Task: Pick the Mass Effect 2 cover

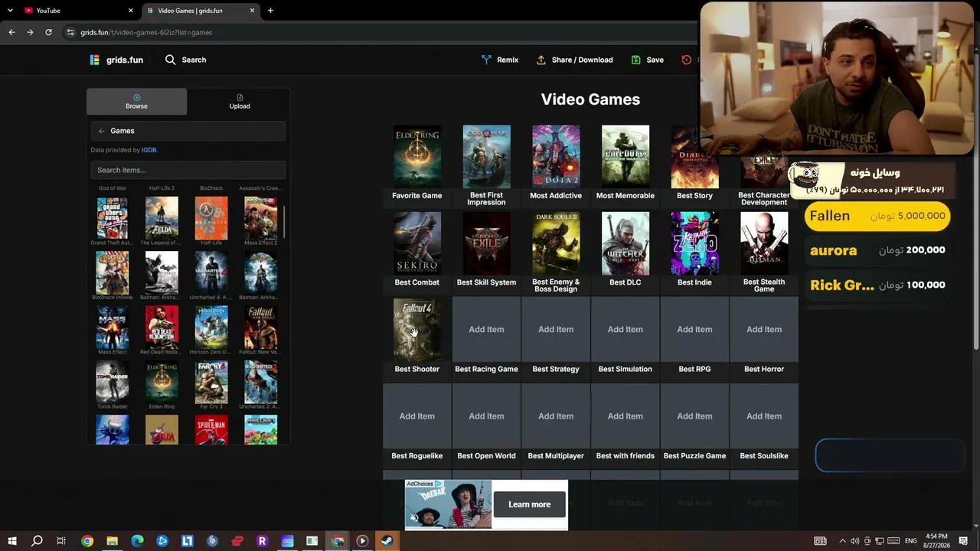Action: pos(261,218)
